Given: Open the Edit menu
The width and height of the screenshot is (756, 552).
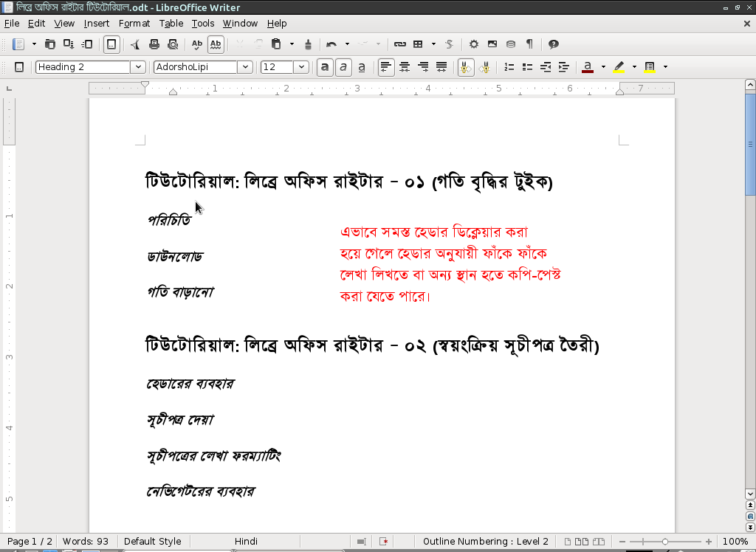Looking at the screenshot, I should 36,23.
